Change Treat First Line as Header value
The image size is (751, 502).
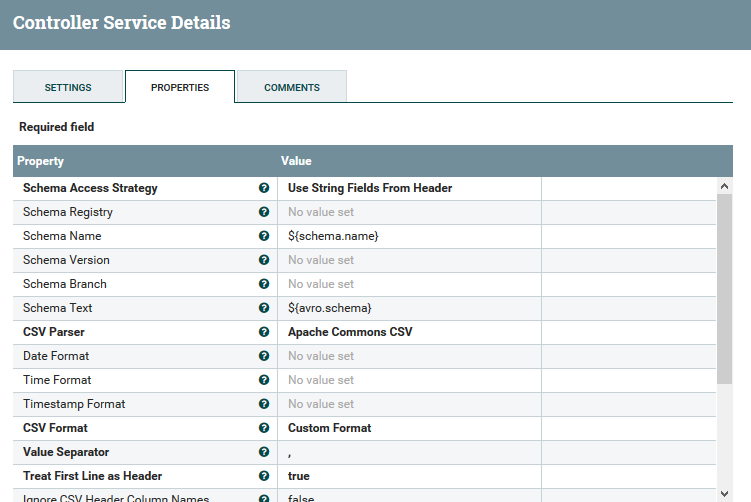(409, 476)
